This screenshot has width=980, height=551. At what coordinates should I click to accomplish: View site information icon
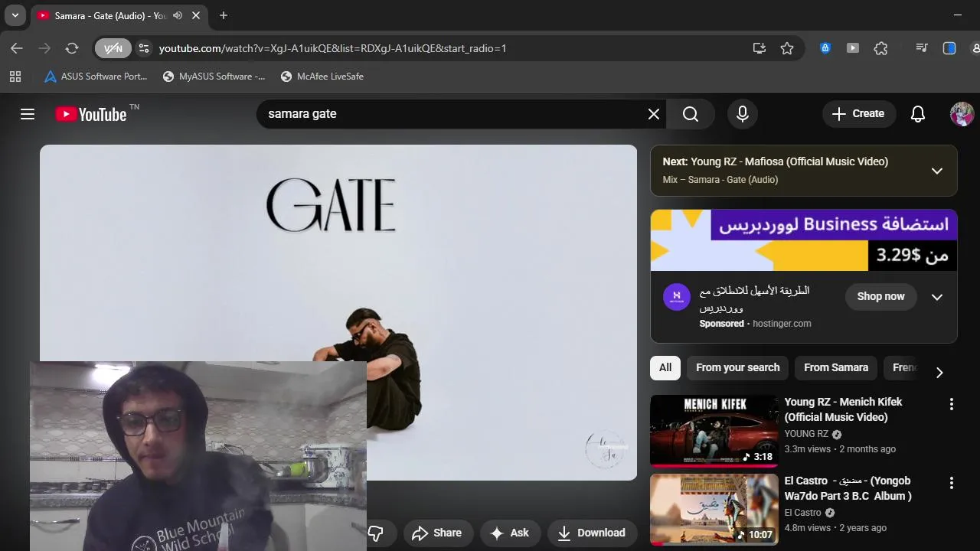pos(143,48)
